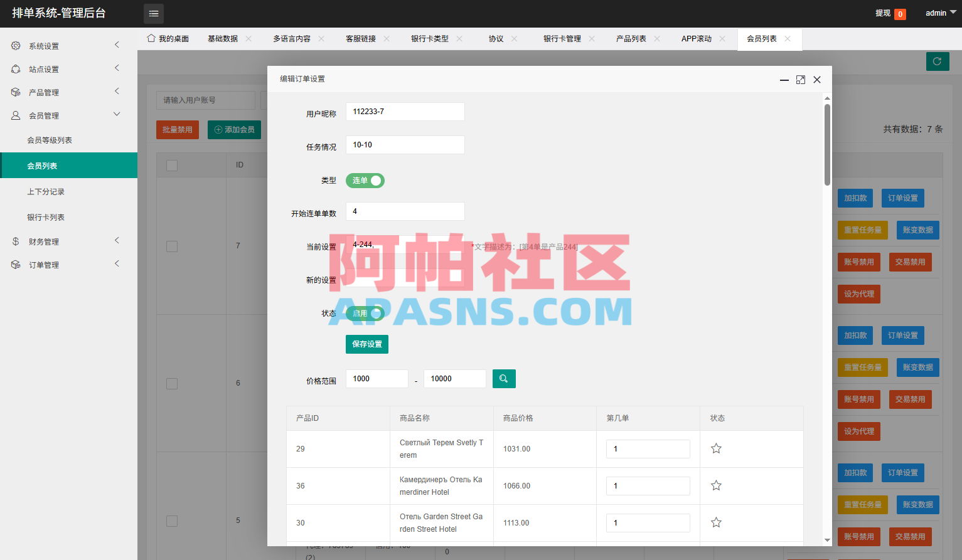Star the product ID 29 row
The image size is (962, 560).
(716, 448)
